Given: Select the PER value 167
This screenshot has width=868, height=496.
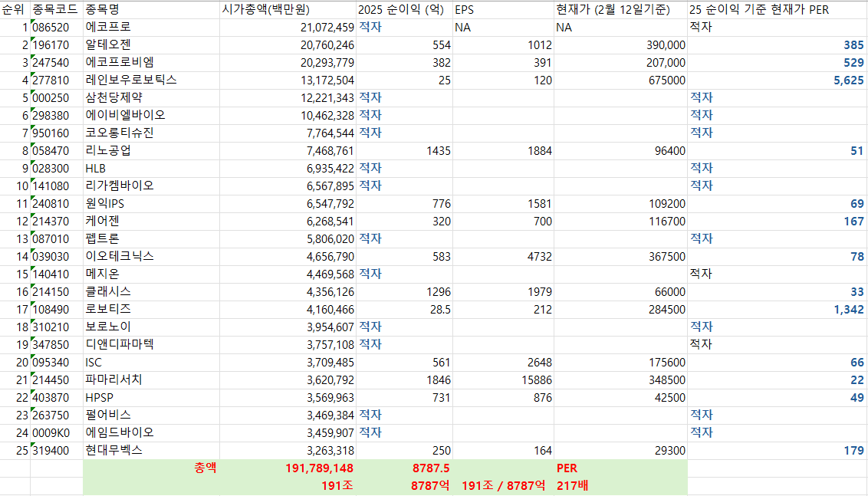Looking at the screenshot, I should (x=778, y=222).
